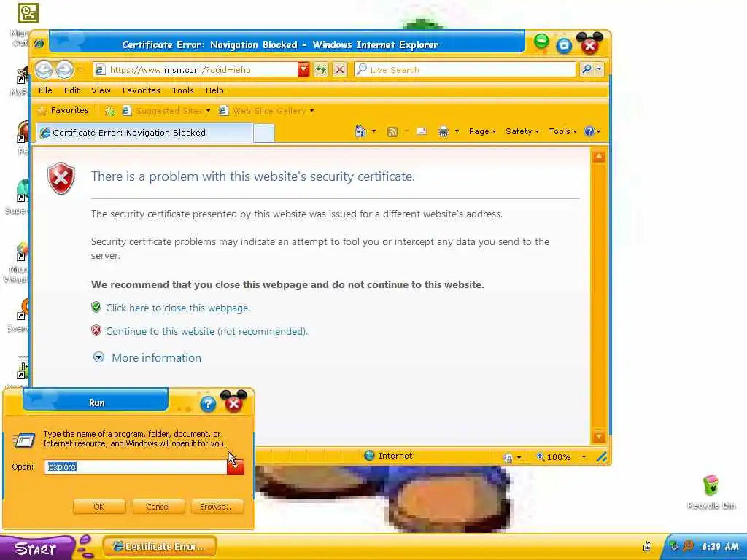Click the blue Help question icon in command bar
Screen dimensions: 747x560
[589, 131]
